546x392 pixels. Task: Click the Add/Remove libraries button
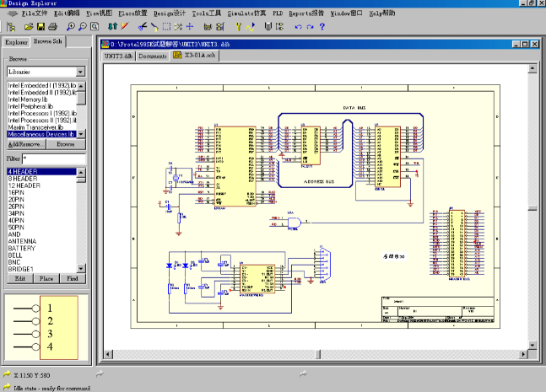[x=25, y=144]
